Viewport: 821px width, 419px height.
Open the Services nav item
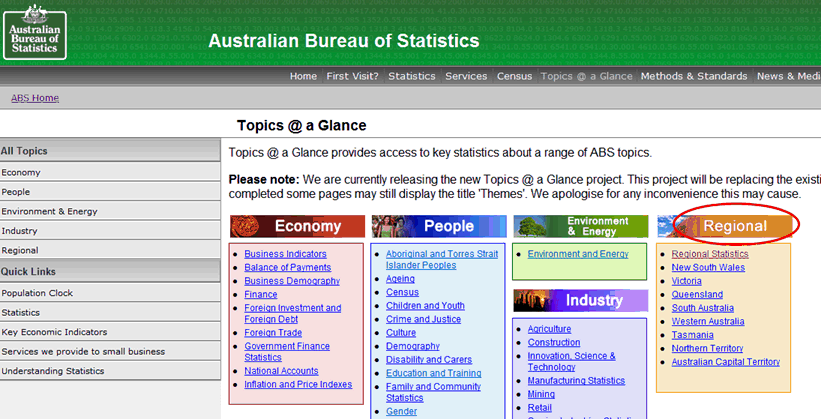466,76
